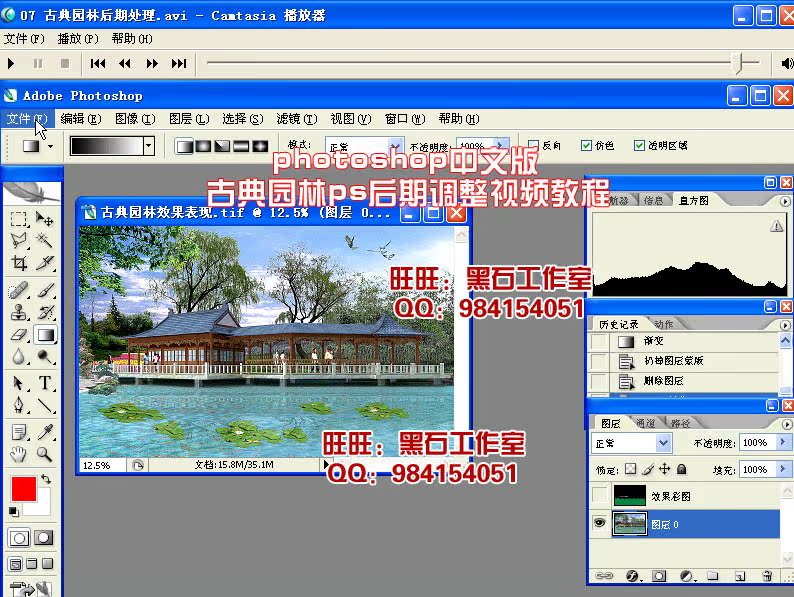Image resolution: width=794 pixels, height=597 pixels.
Task: Click the create new layer icon
Action: [x=739, y=576]
